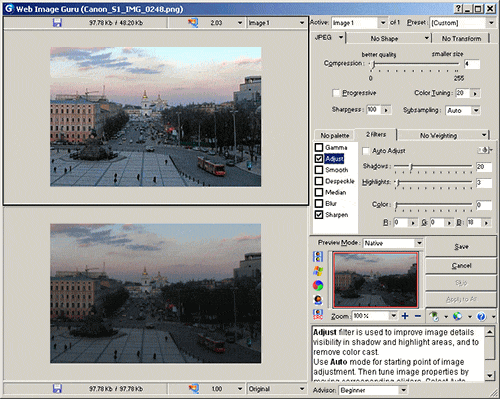Click the globe browser preview icon
This screenshot has width=500, height=399.
pos(457,316)
